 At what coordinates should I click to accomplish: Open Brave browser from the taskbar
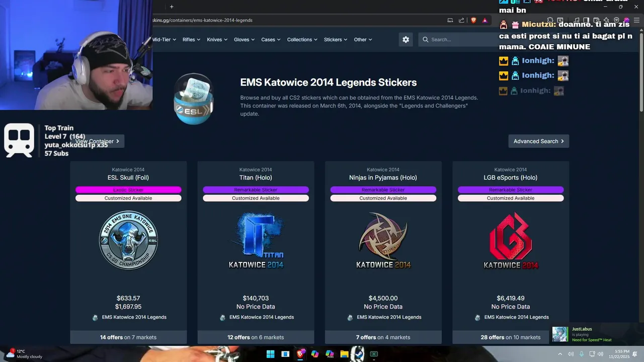coord(300,354)
